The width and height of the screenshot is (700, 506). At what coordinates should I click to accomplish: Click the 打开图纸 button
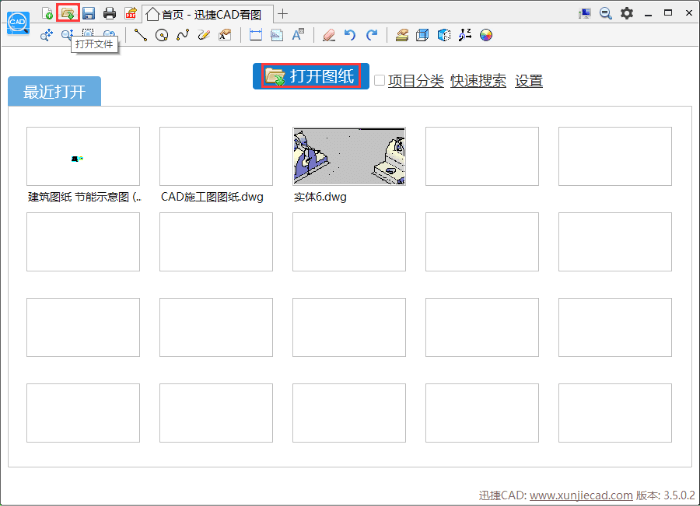311,76
